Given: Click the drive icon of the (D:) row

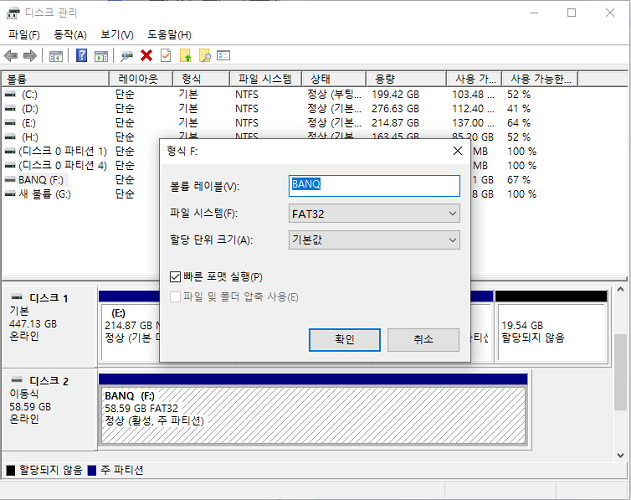Looking at the screenshot, I should click(10, 109).
